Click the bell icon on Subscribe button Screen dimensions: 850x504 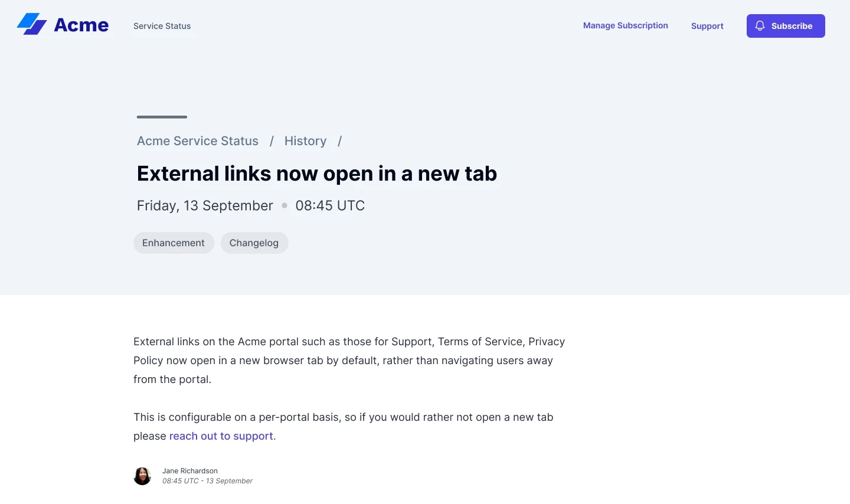760,26
